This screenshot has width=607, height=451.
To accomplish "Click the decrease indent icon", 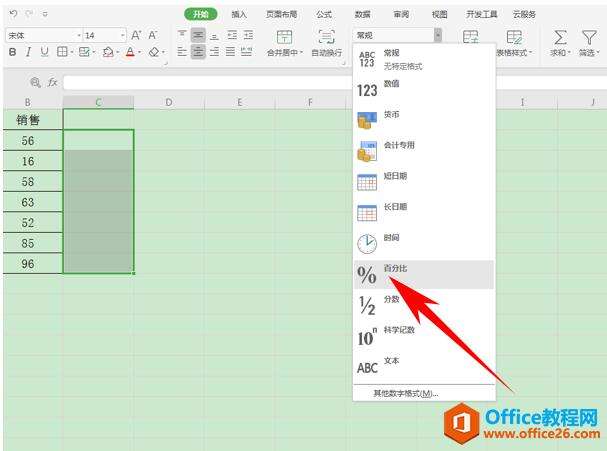I will click(232, 35).
